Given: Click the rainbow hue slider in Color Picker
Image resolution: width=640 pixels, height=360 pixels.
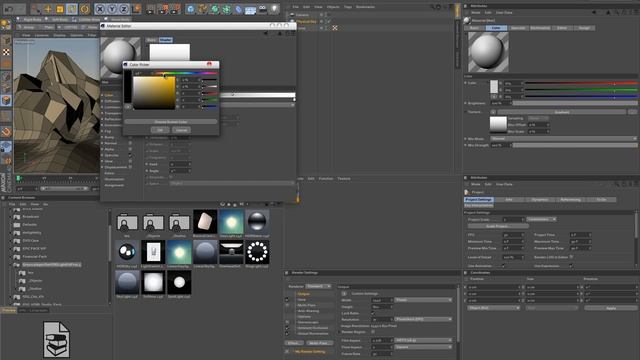Looking at the screenshot, I should click(x=185, y=73).
